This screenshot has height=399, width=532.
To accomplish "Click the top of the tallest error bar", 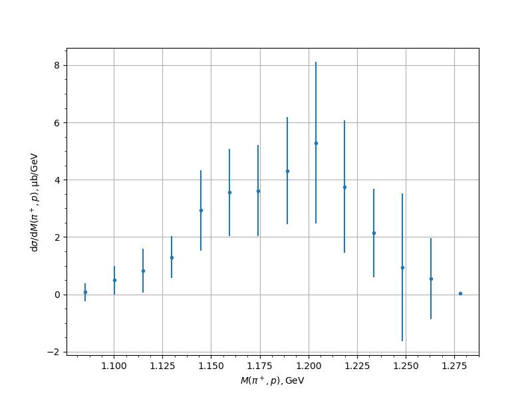I will (316, 63).
